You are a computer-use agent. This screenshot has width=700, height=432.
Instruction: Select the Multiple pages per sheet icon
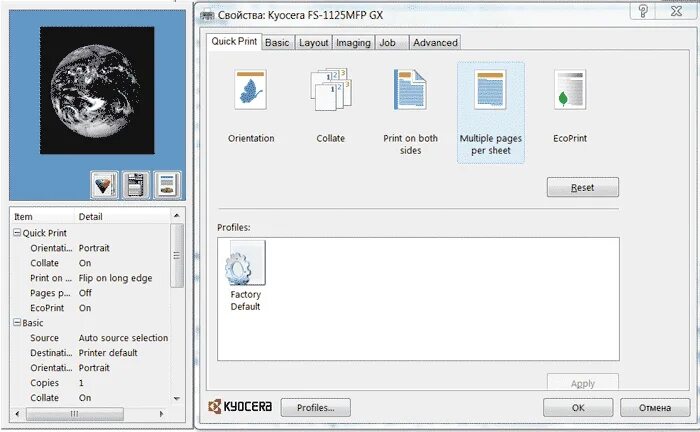point(490,89)
